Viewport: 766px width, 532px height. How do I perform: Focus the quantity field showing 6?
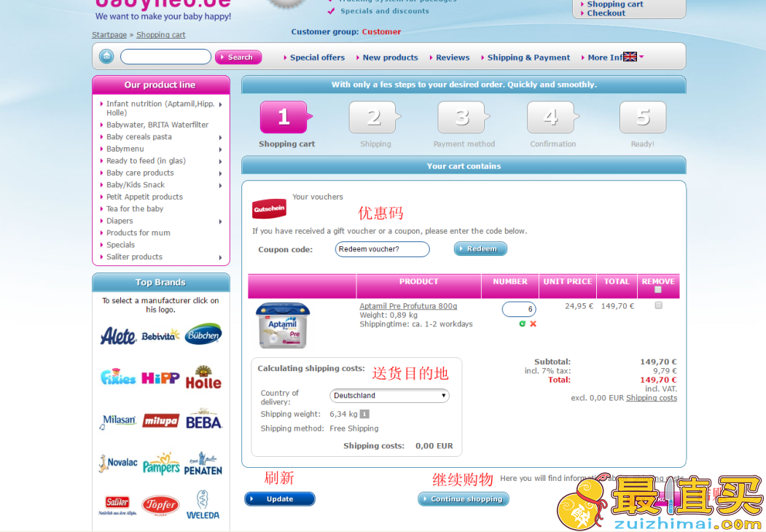coord(519,309)
